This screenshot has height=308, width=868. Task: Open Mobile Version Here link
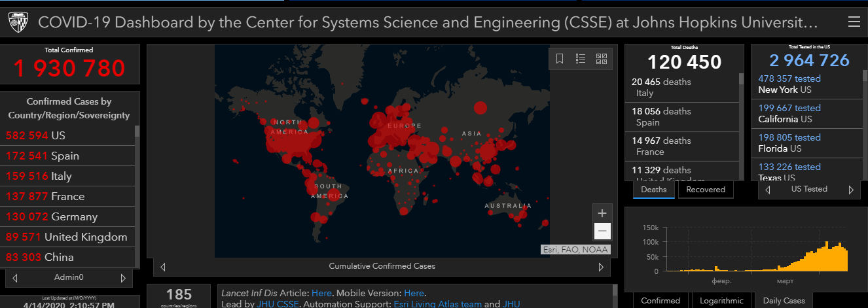tap(414, 293)
